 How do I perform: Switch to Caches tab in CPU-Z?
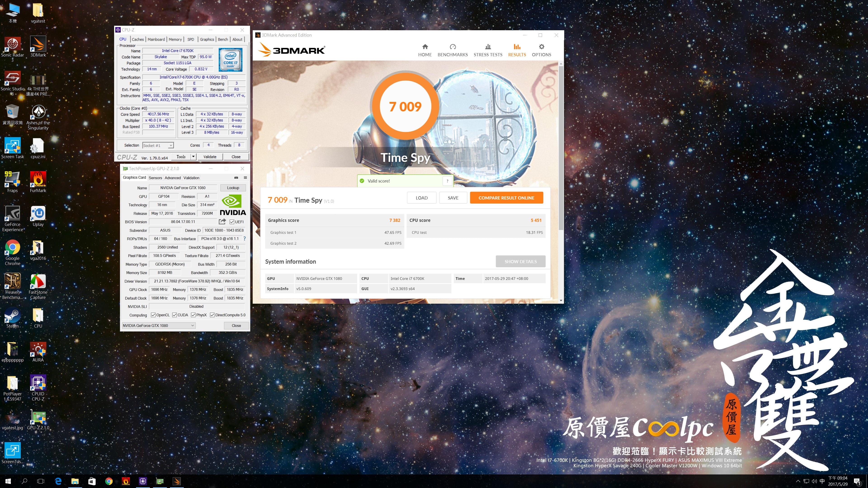(137, 39)
